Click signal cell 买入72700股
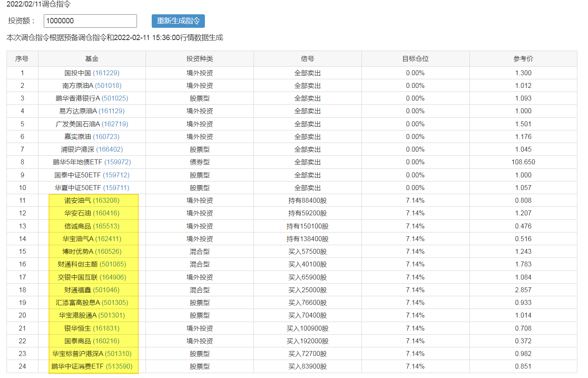Viewport: 588px width, 378px height. (x=307, y=353)
